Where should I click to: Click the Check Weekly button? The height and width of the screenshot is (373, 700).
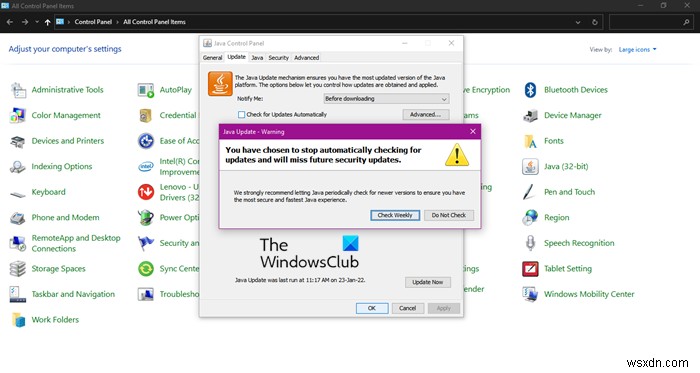tap(395, 215)
